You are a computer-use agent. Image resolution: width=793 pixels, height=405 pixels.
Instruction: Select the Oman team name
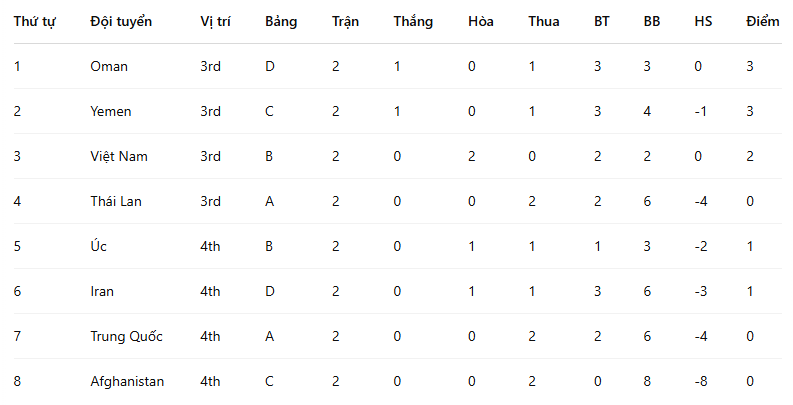tap(109, 66)
